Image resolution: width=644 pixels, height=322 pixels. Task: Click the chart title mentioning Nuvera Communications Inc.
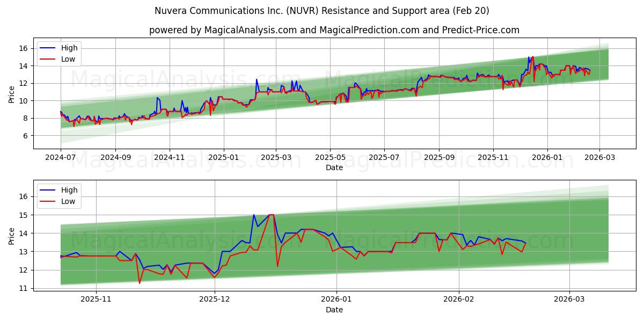point(322,11)
